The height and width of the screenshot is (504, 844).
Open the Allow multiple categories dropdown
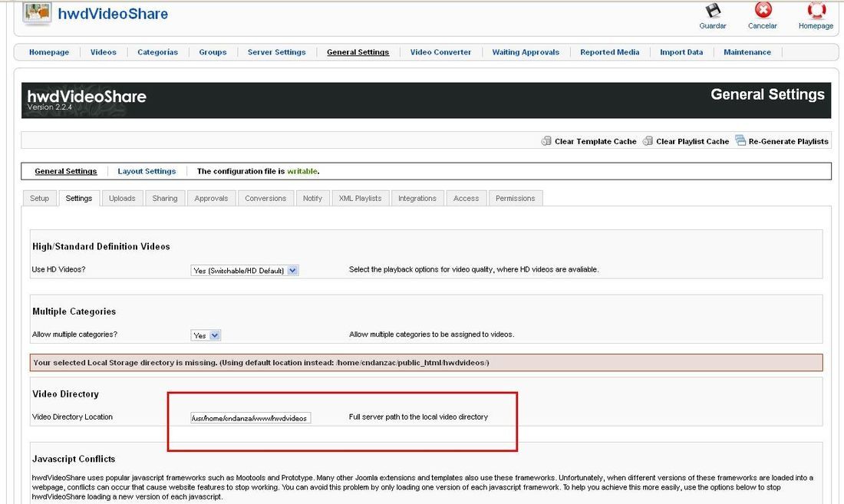pos(206,335)
